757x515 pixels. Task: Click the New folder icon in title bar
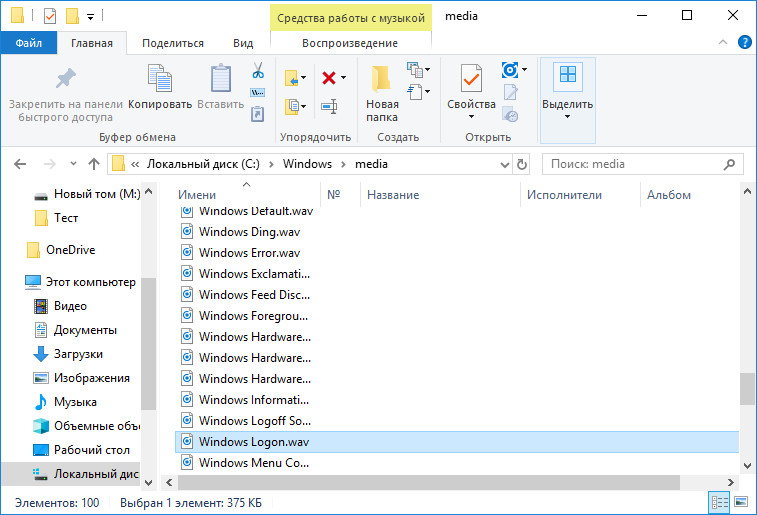72,16
